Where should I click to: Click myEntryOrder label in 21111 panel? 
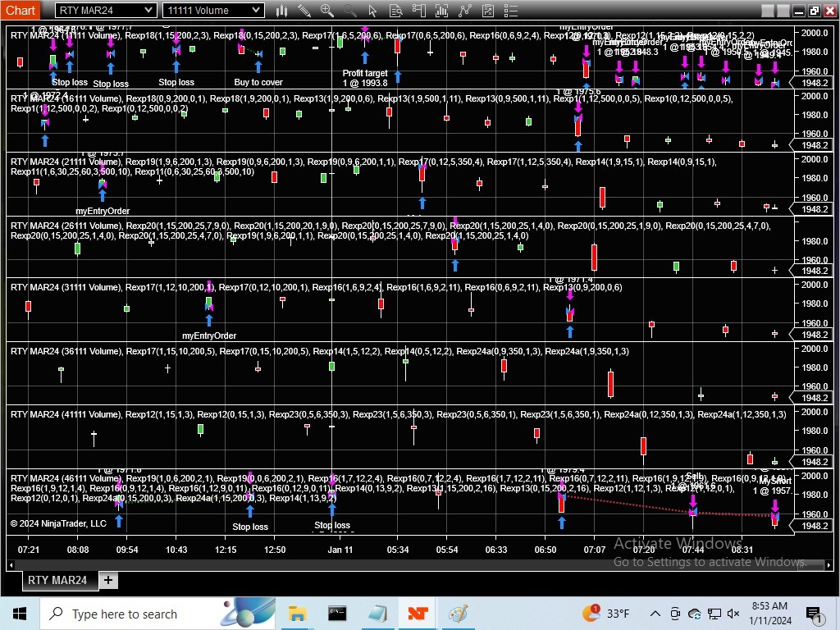103,211
